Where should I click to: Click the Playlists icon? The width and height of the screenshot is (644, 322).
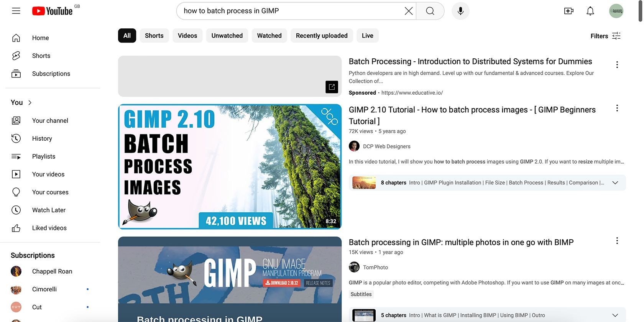[16, 156]
